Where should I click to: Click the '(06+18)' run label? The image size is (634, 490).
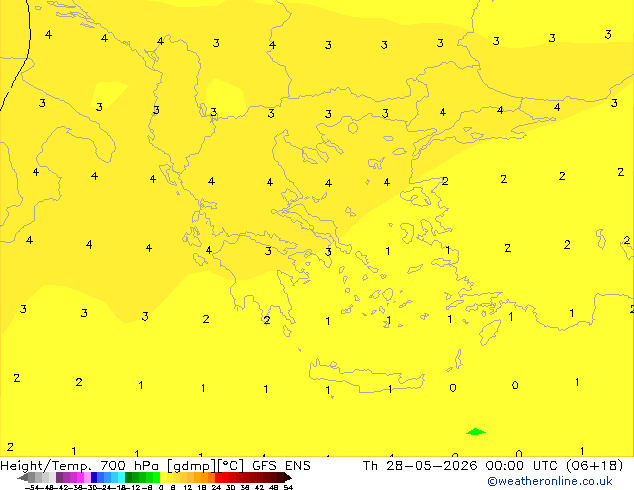595,466
